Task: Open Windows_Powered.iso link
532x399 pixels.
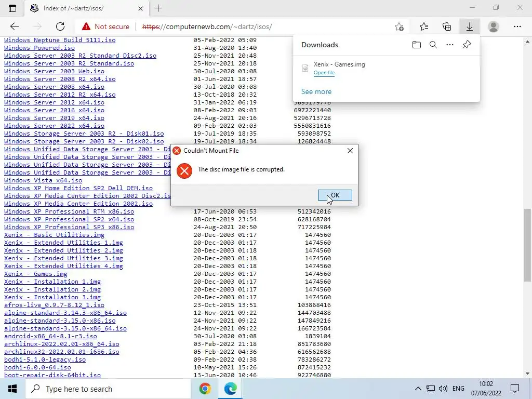Action: (39, 48)
